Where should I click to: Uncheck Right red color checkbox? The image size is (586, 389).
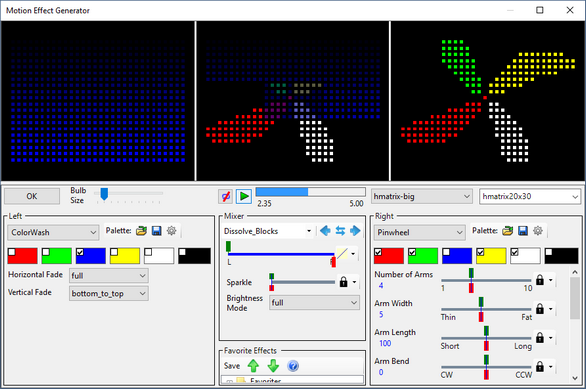click(378, 252)
